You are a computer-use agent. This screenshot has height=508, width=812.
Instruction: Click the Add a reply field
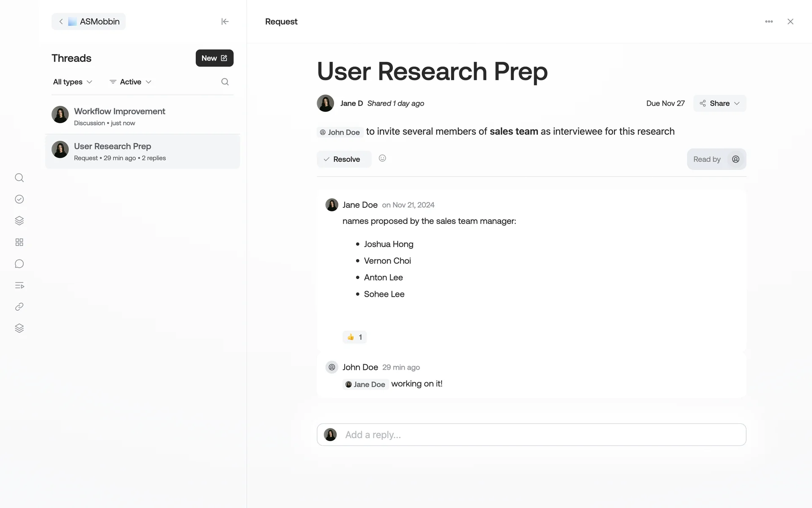tap(531, 435)
